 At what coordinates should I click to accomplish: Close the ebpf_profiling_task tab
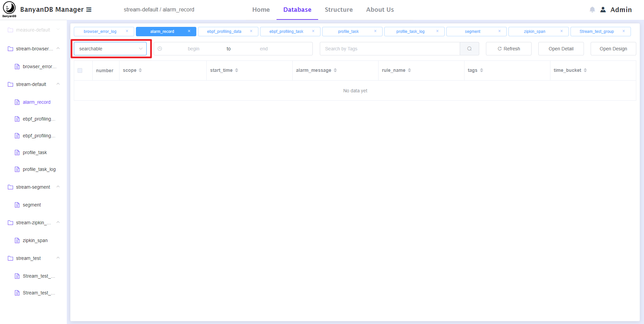click(313, 31)
